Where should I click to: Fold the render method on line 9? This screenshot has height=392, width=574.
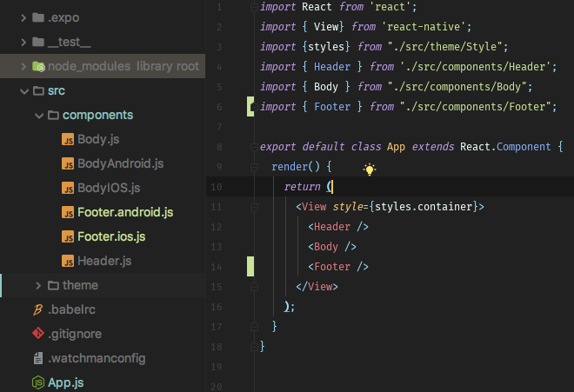click(254, 167)
